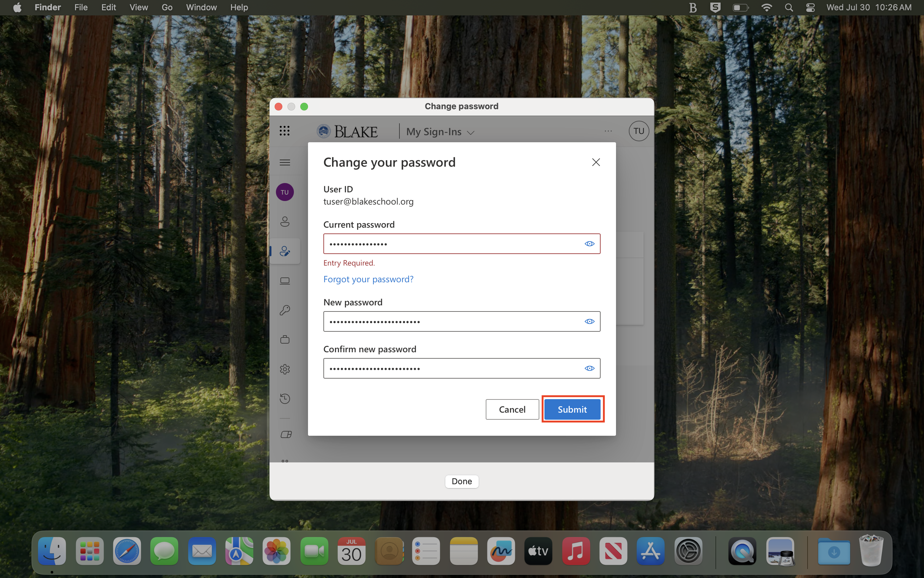Expand the My Sign-Ins dropdown
This screenshot has height=578, width=924.
[440, 132]
